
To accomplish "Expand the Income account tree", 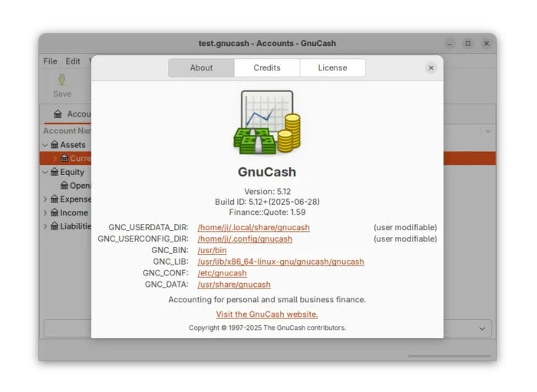I will [x=45, y=212].
